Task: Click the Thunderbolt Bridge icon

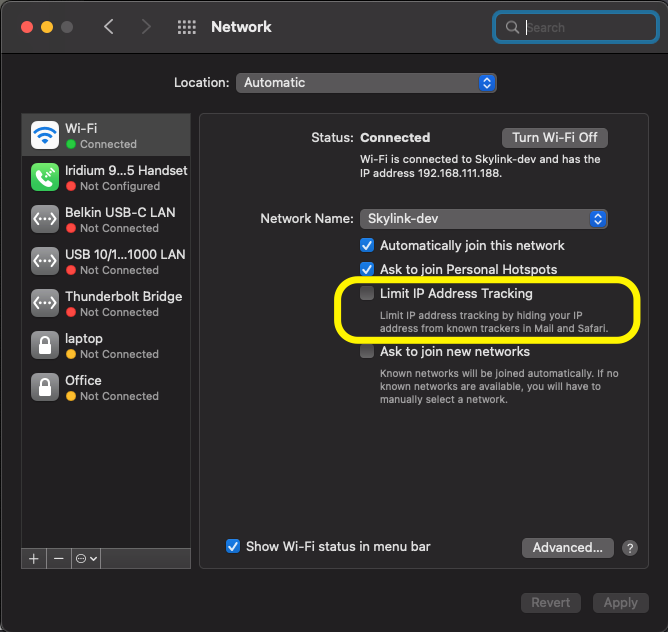Action: [45, 303]
